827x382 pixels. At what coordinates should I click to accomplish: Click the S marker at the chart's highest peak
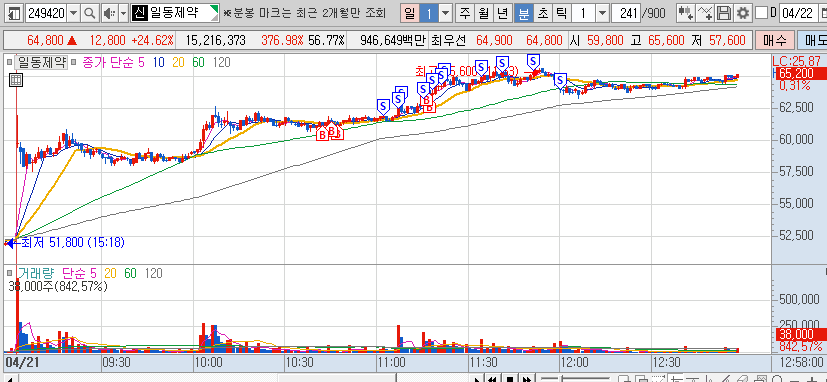pyautogui.click(x=534, y=61)
